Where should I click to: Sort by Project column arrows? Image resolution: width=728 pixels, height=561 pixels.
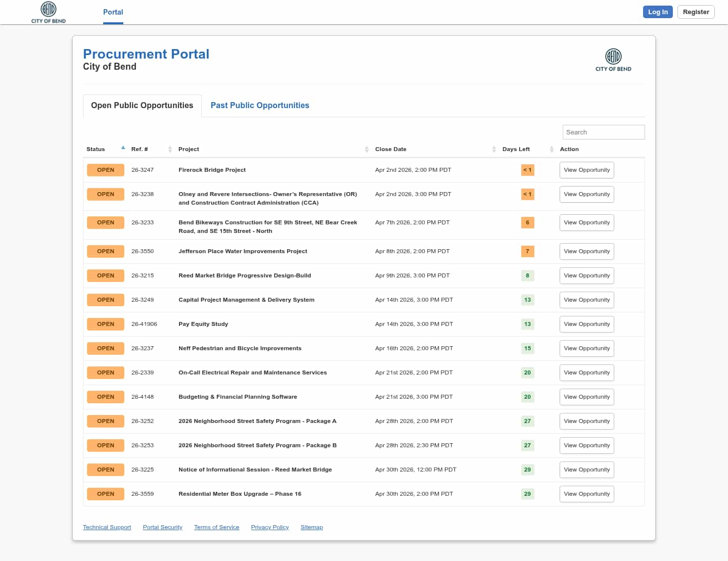[x=367, y=149]
